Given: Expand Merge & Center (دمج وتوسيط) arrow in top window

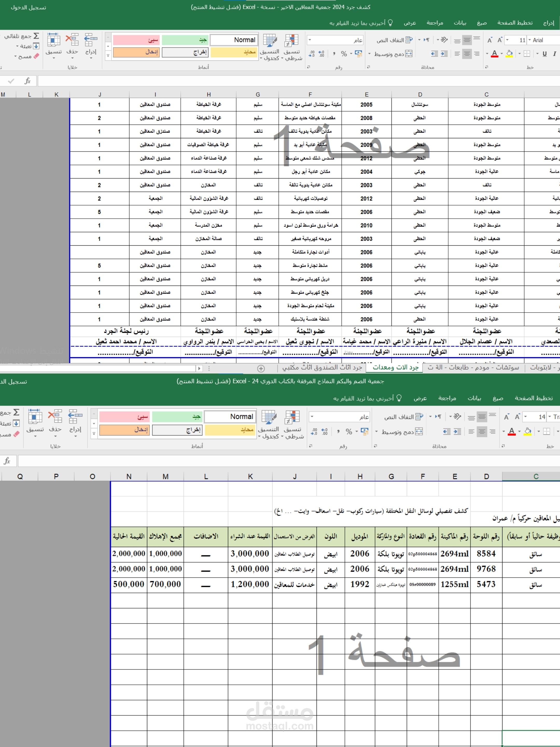Looking at the screenshot, I should pyautogui.click(x=369, y=54).
